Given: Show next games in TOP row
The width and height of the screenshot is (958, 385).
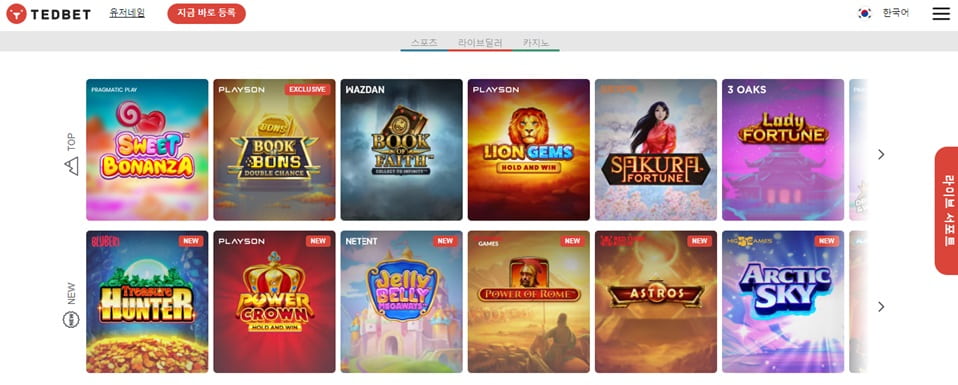Looking at the screenshot, I should pyautogui.click(x=881, y=155).
